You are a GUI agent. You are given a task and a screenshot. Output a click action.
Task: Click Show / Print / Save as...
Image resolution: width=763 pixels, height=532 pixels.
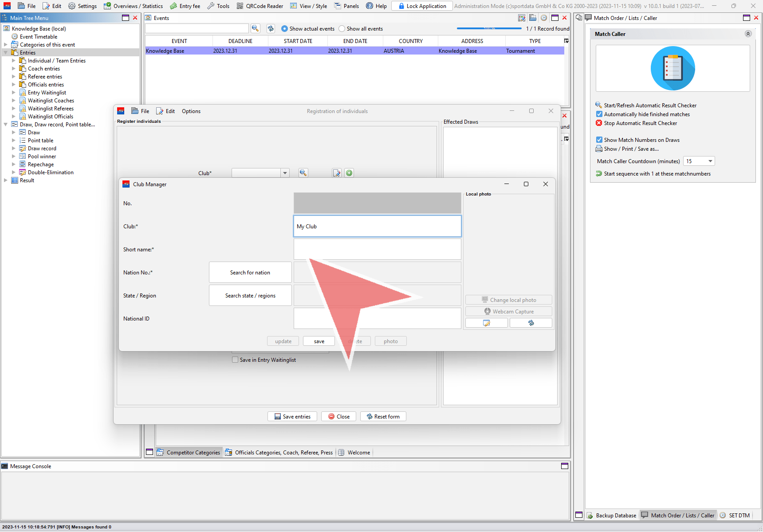click(627, 149)
